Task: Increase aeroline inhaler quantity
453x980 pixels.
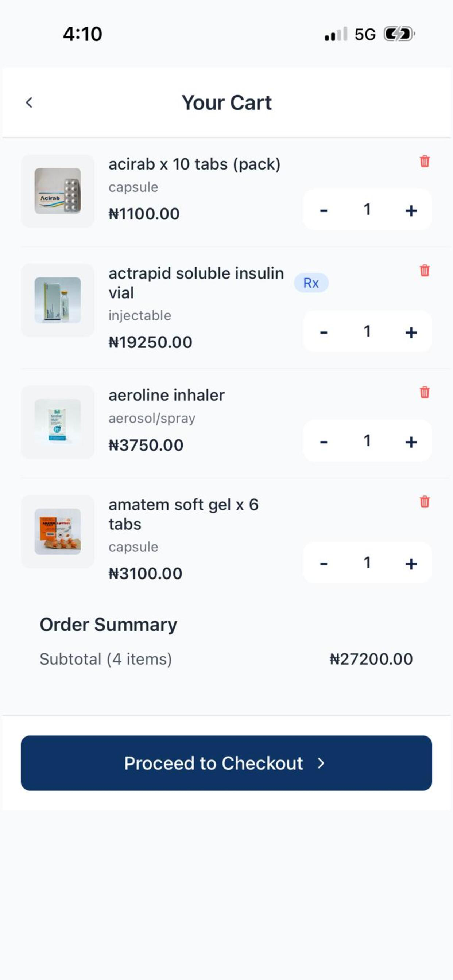Action: (411, 442)
